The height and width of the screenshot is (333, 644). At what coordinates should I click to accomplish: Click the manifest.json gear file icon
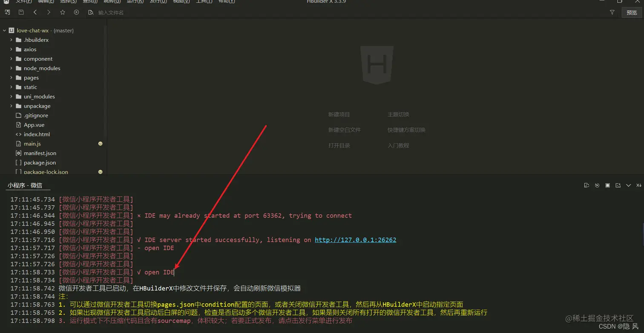click(x=18, y=153)
